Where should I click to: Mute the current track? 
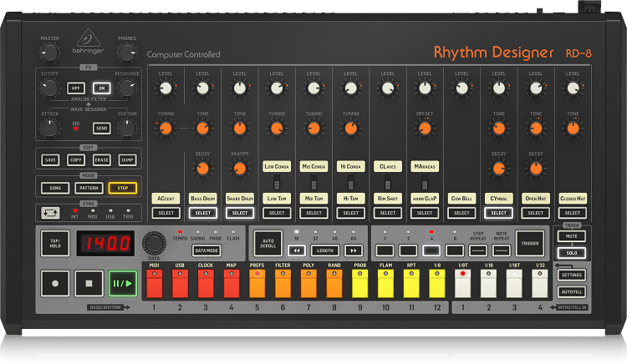coord(572,237)
